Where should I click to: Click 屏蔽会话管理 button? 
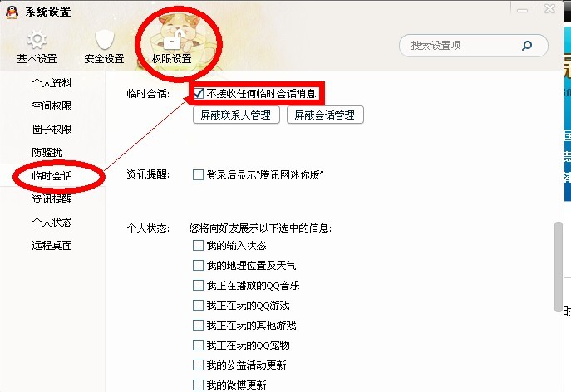tap(325, 115)
